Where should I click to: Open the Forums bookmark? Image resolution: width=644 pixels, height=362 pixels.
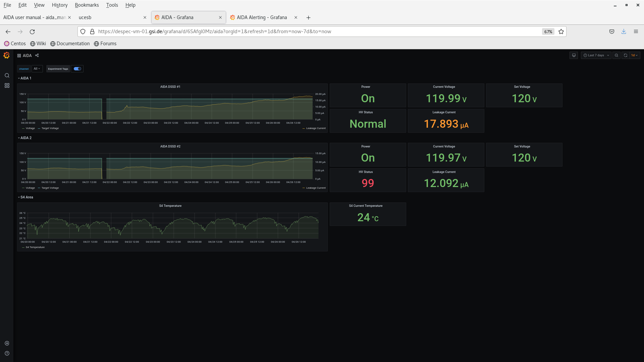click(x=105, y=44)
